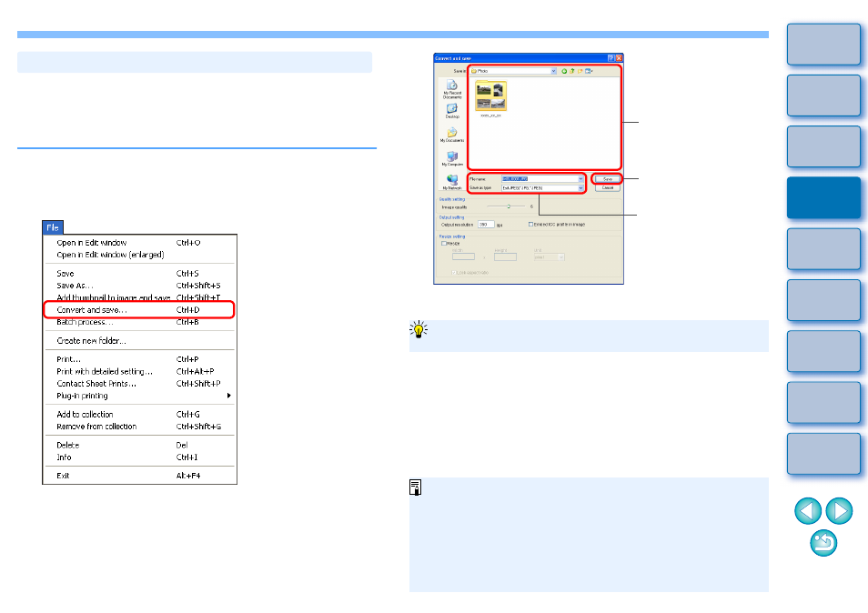Select My Computer in places bar
This screenshot has width=868, height=613.
[x=452, y=158]
